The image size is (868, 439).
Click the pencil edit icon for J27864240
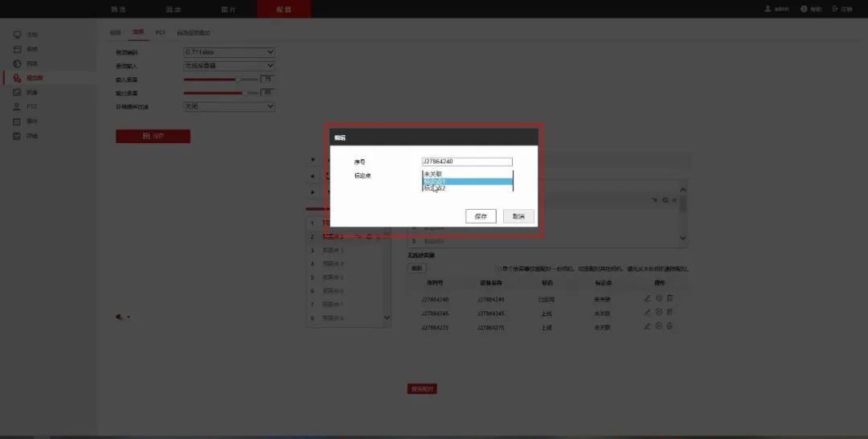click(648, 298)
